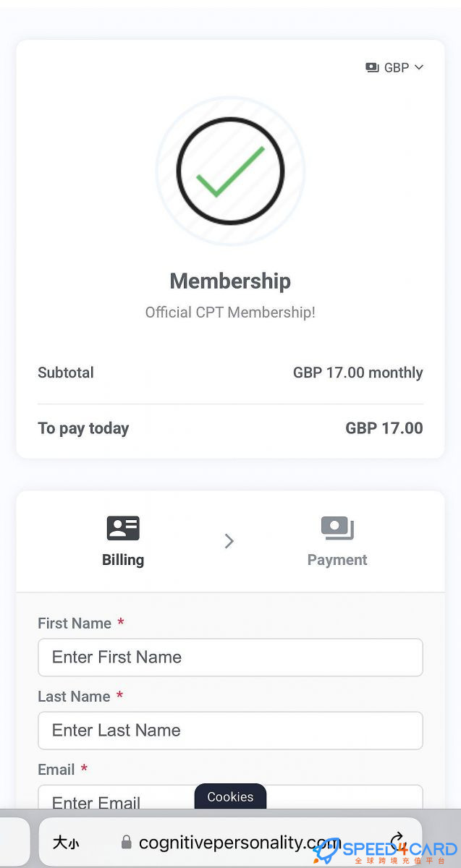Image resolution: width=461 pixels, height=868 pixels.
Task: Click the Billing ID card icon
Action: coord(123,528)
